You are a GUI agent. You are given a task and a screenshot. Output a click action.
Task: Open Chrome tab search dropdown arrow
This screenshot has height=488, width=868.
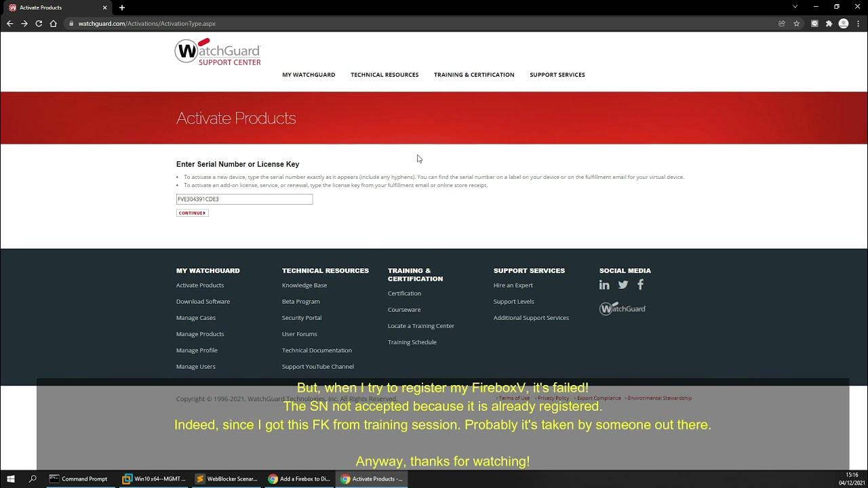(x=795, y=7)
